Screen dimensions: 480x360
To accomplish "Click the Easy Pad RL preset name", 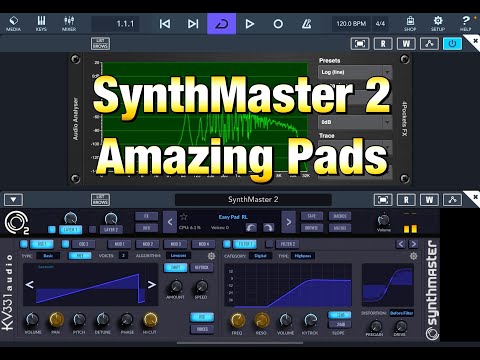I will [x=233, y=217].
